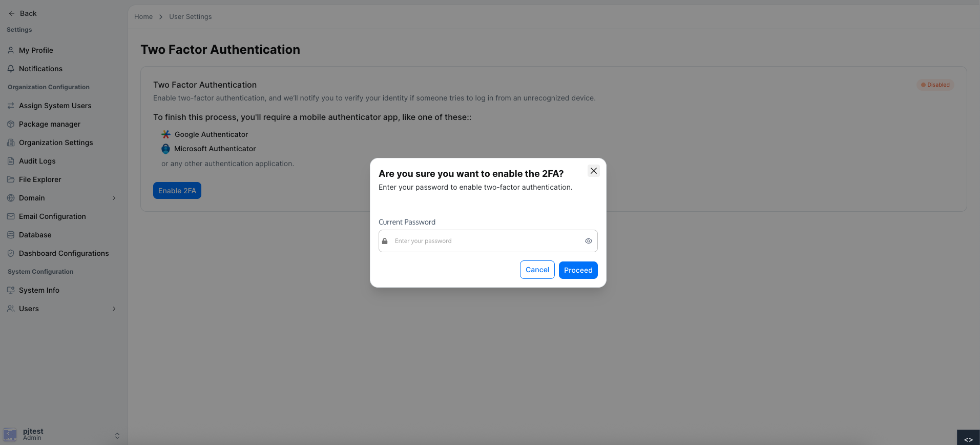This screenshot has height=445, width=980.
Task: Click the pjtest avatar image
Action: 10,435
